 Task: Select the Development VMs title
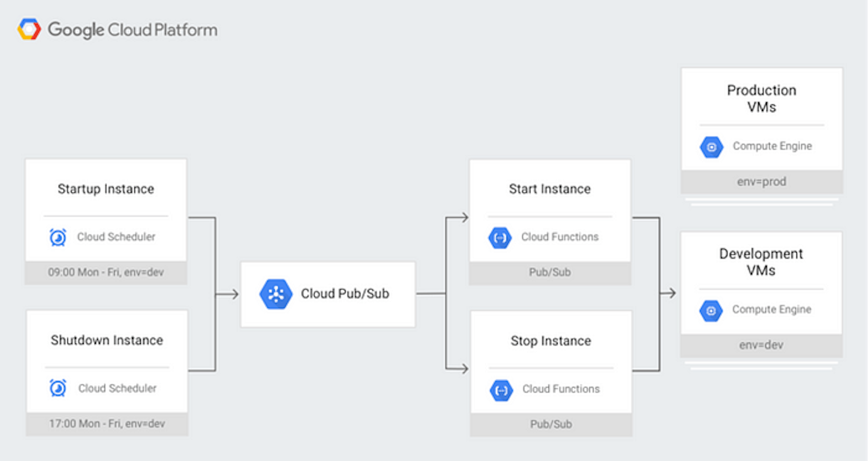point(761,262)
